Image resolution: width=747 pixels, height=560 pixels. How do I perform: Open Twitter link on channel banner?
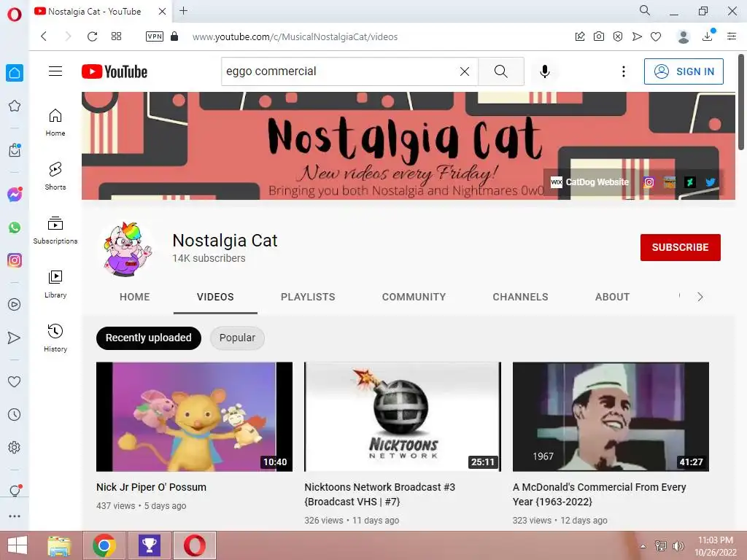[711, 182]
